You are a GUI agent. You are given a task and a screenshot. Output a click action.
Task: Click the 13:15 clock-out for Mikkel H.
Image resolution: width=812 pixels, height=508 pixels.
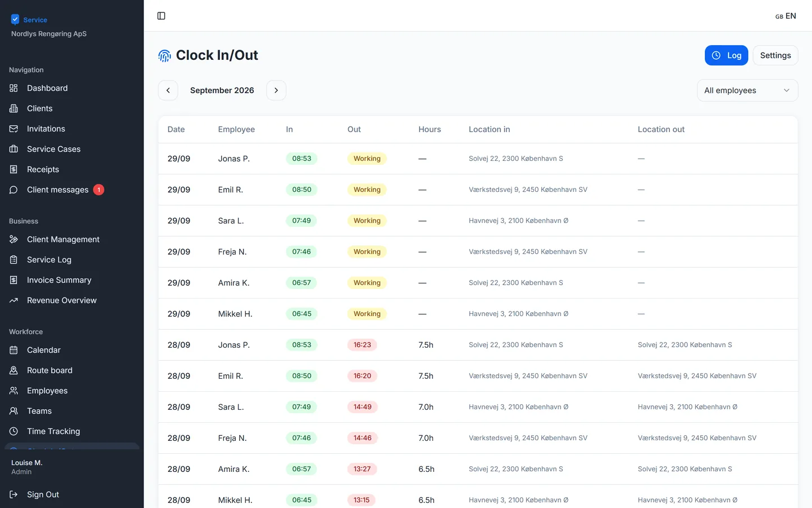tap(361, 500)
